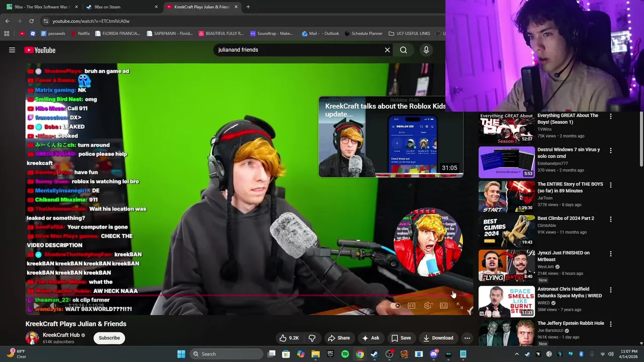Screen dimensions: 644x362
Task: Reload the page
Action: pyautogui.click(x=31, y=21)
